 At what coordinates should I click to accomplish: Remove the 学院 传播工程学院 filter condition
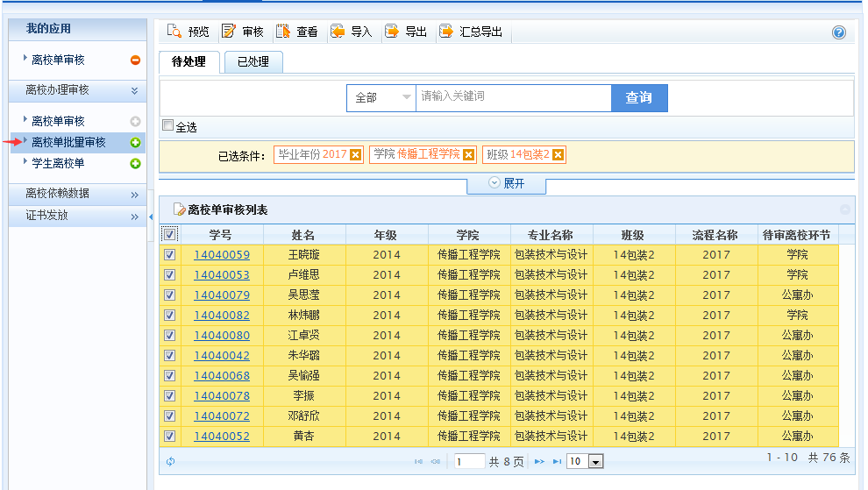pyautogui.click(x=468, y=155)
